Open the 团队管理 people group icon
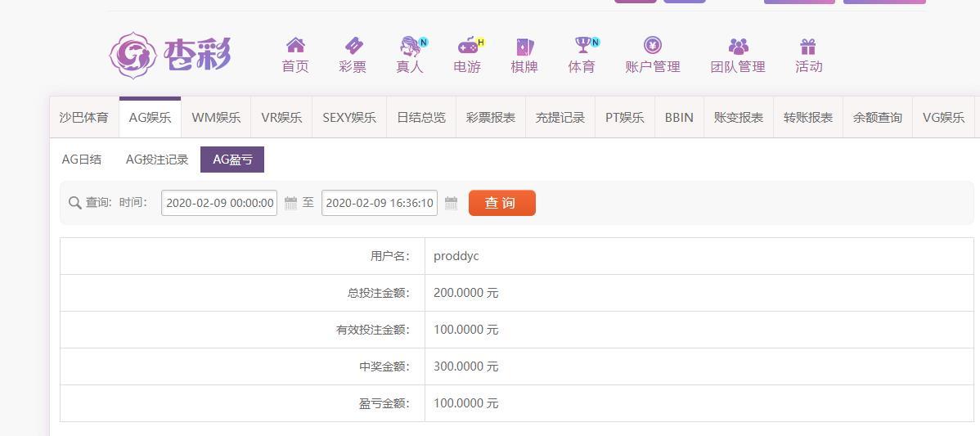980x436 pixels. point(738,47)
